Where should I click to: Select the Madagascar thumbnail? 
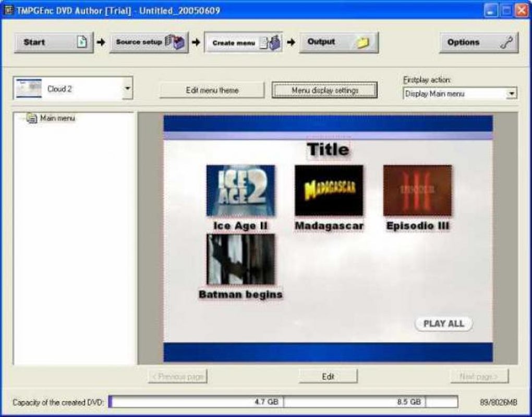tap(329, 190)
